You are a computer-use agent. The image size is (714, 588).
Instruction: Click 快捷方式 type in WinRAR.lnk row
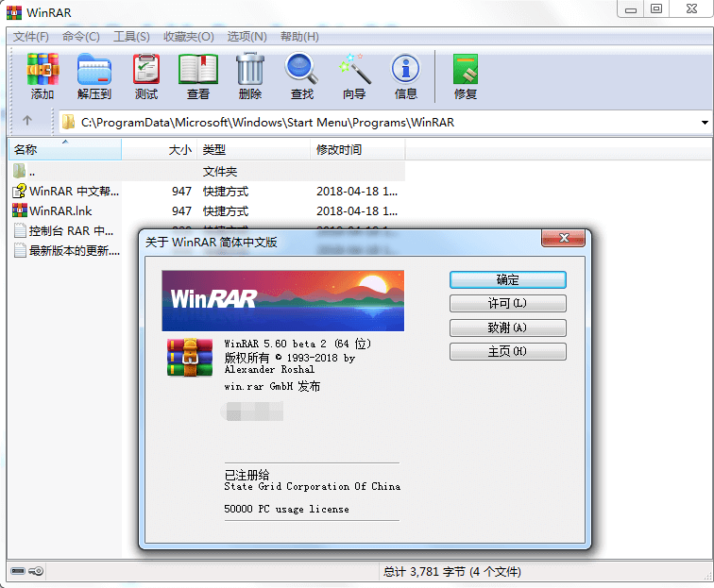click(226, 211)
